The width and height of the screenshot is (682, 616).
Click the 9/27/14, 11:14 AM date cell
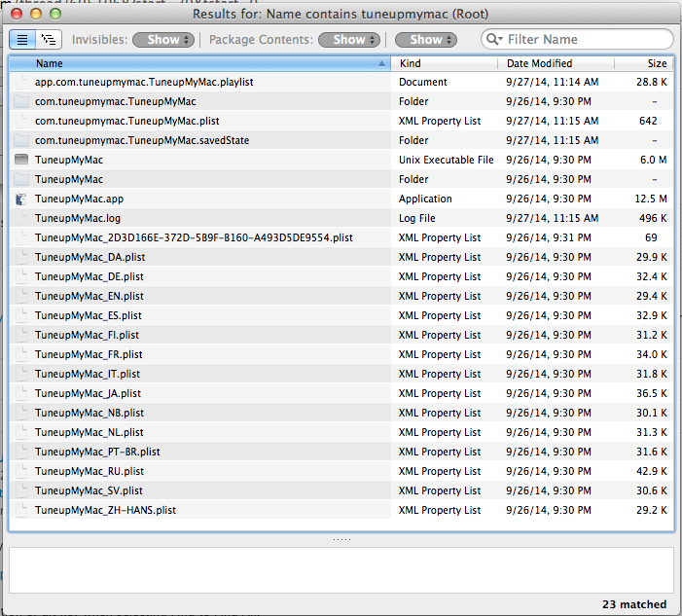pyautogui.click(x=552, y=82)
